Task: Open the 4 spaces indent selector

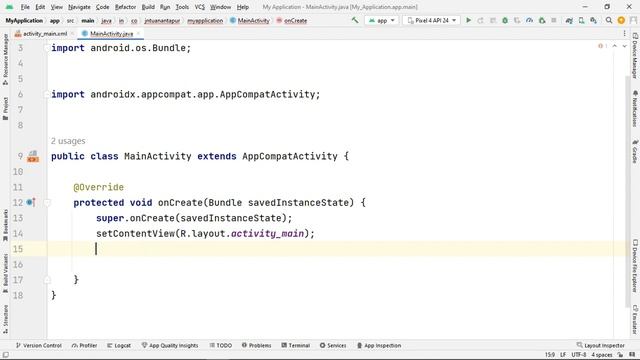Action: tap(602, 355)
